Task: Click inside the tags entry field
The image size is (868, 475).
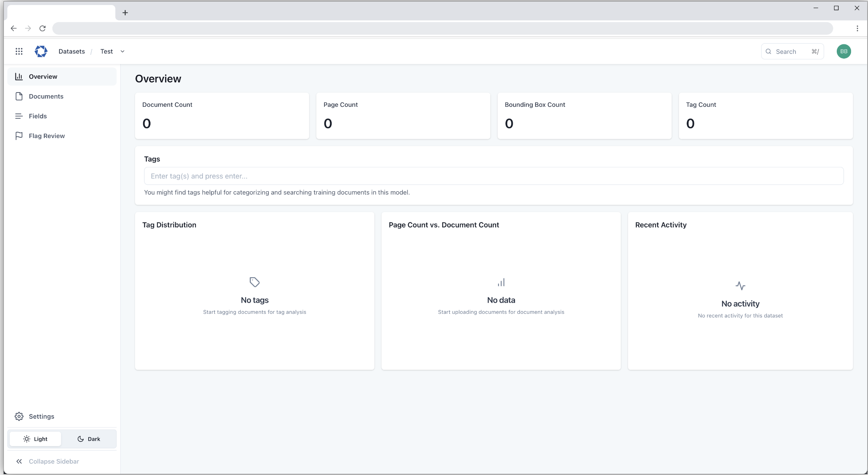Action: tap(493, 176)
